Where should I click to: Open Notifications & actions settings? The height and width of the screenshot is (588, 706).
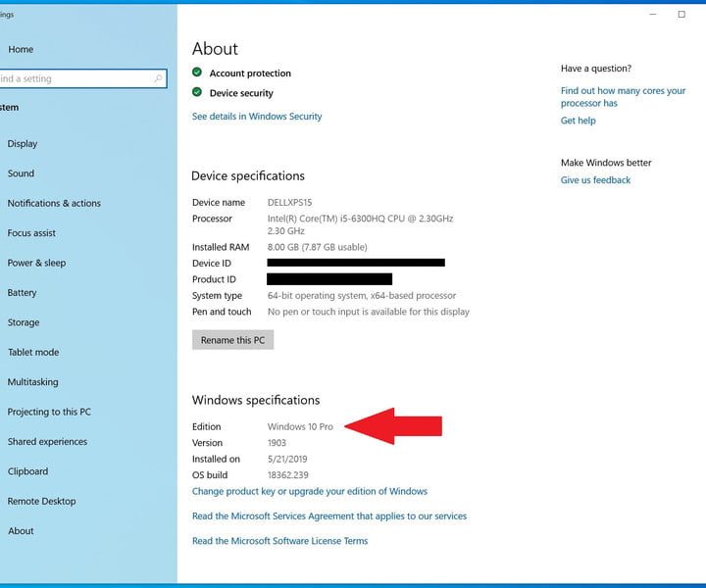[x=54, y=203]
